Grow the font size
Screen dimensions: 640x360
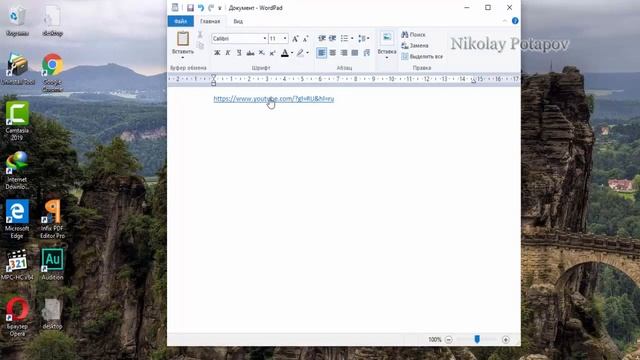click(295, 38)
